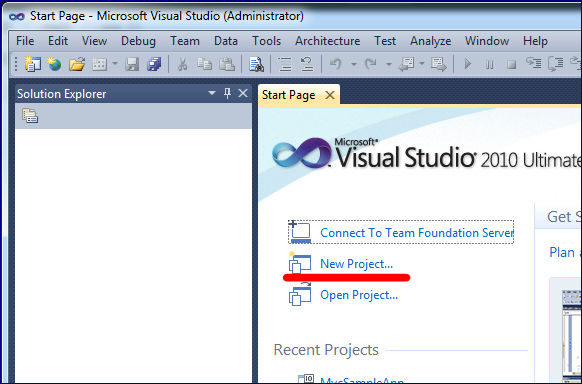Click the Solution Explorer Properties icon

coord(30,116)
